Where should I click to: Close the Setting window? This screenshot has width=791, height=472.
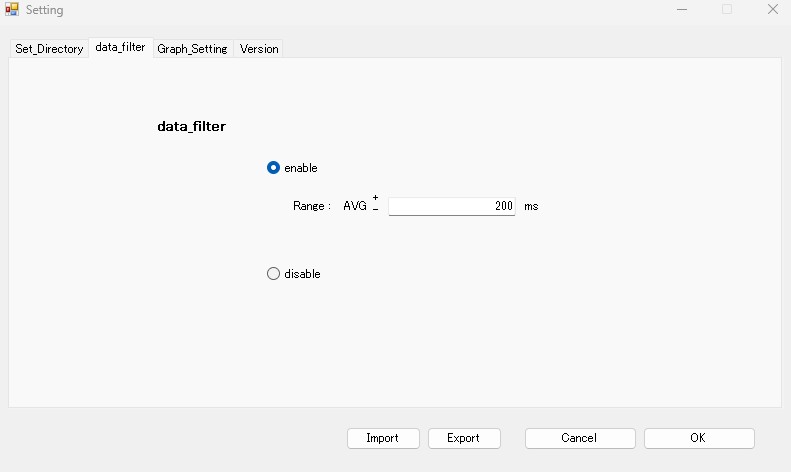tap(772, 10)
